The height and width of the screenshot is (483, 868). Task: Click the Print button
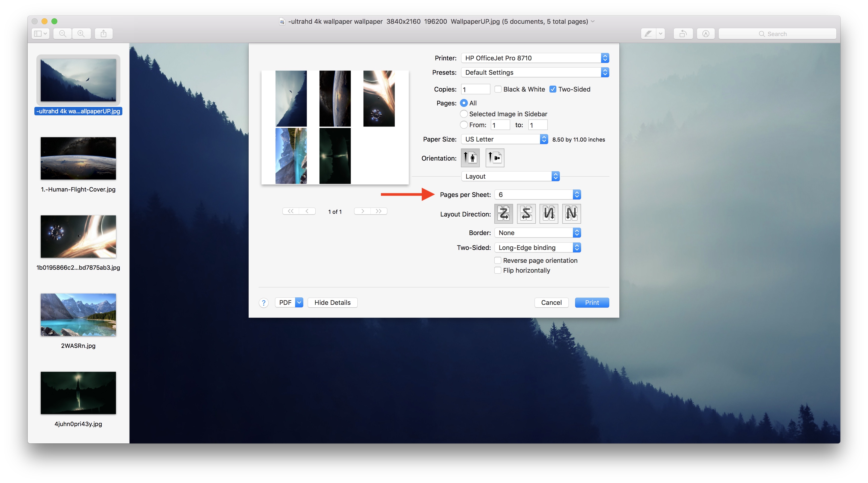(592, 303)
